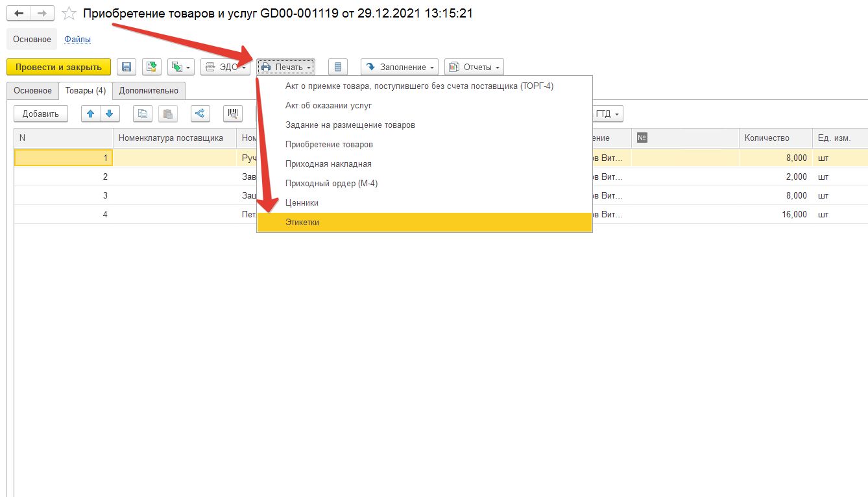Click the Save (diskette) icon
868x497 pixels.
click(x=127, y=67)
